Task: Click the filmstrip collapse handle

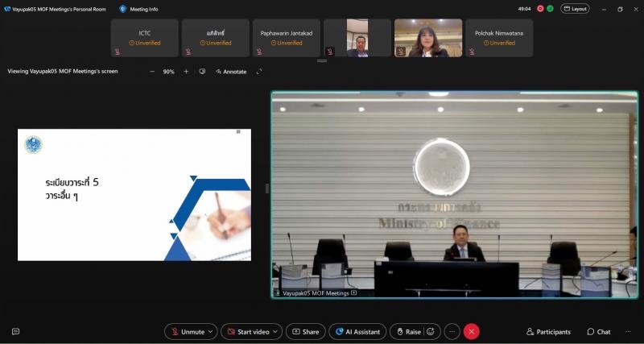Action: click(x=322, y=61)
